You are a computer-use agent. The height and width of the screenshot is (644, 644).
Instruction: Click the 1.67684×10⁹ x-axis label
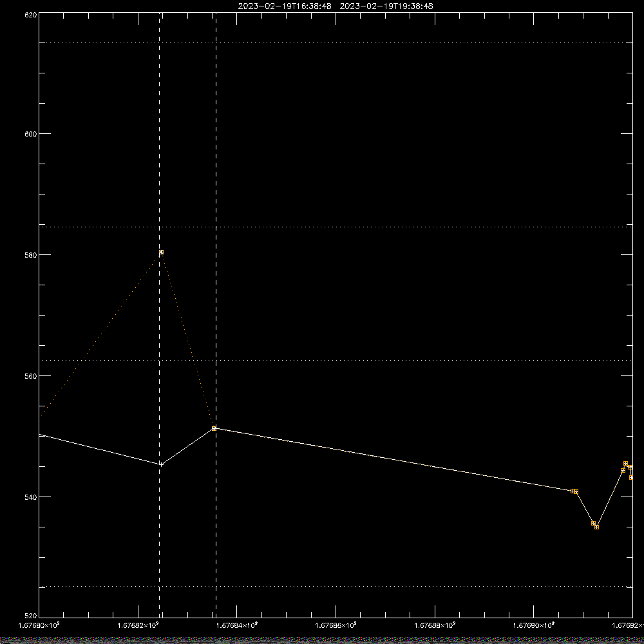tap(237, 625)
